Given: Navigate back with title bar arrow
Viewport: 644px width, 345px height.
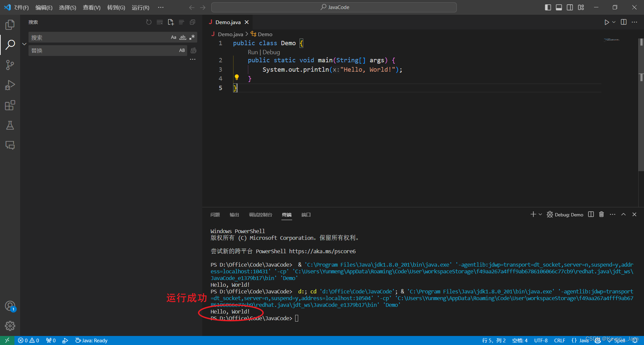Looking at the screenshot, I should point(192,7).
